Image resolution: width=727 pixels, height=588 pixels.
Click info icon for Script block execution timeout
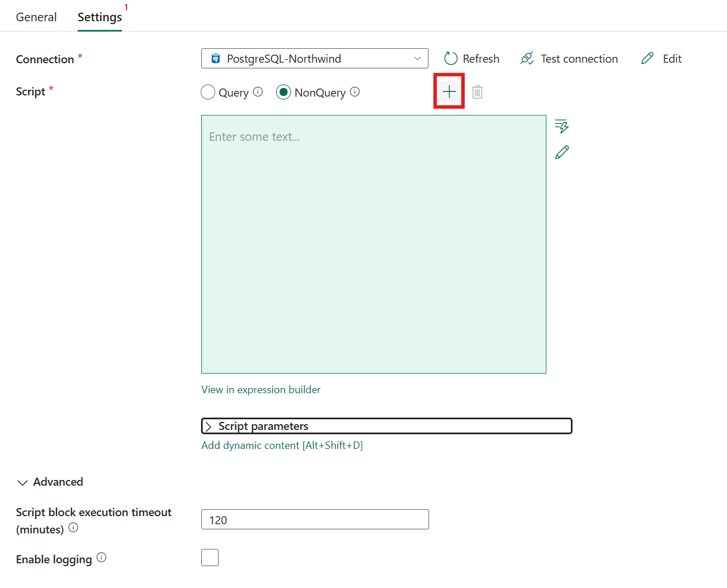tap(73, 528)
